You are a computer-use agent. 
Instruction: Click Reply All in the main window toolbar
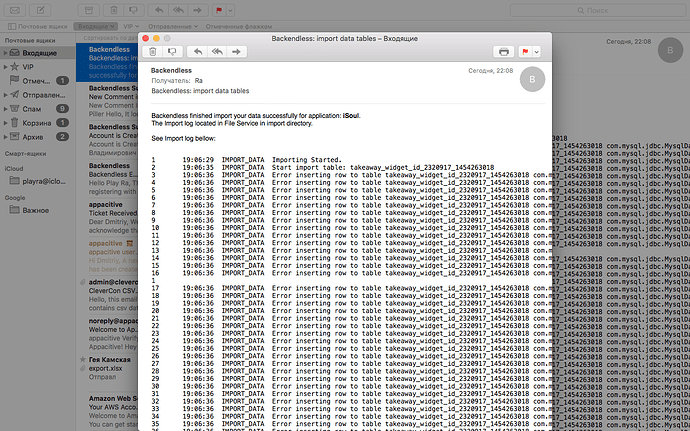[178, 10]
